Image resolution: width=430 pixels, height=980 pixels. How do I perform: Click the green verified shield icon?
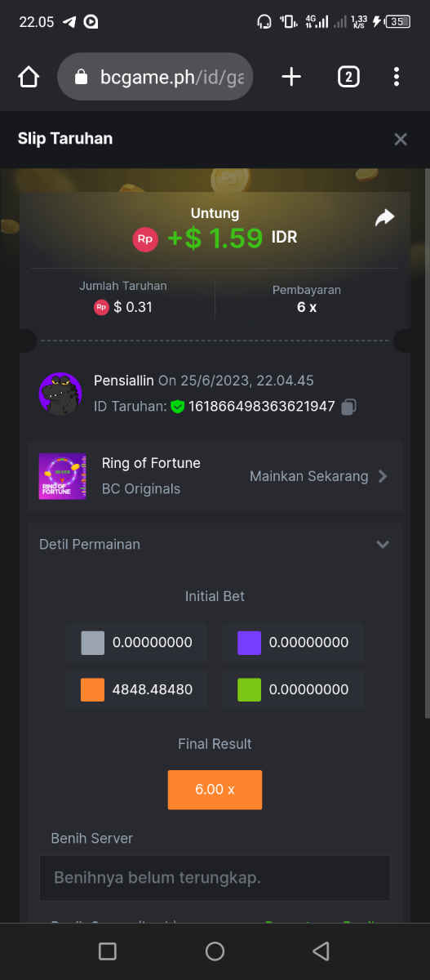coord(177,407)
